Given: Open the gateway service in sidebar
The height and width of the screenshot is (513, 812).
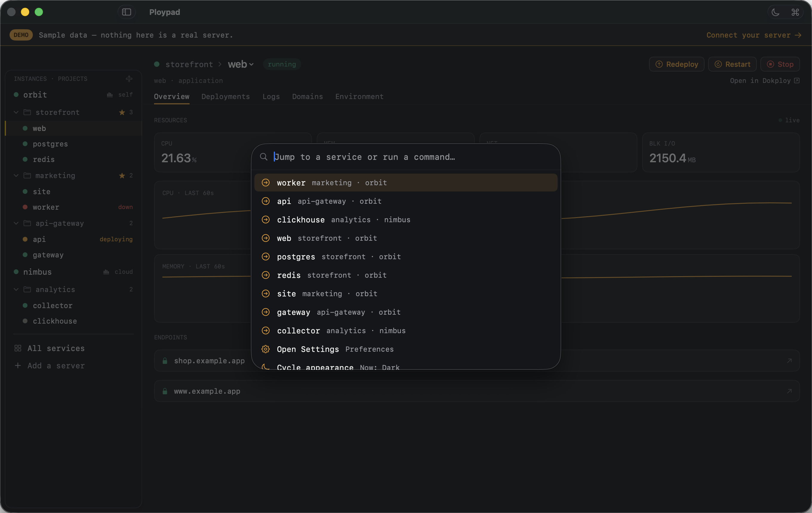Looking at the screenshot, I should (73, 255).
